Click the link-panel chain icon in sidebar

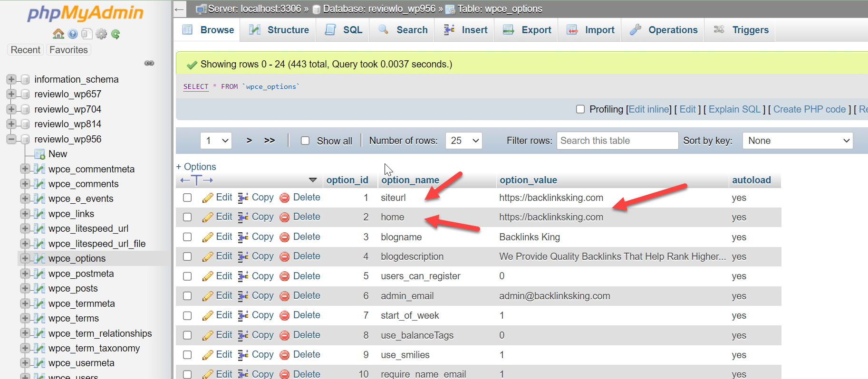[149, 63]
